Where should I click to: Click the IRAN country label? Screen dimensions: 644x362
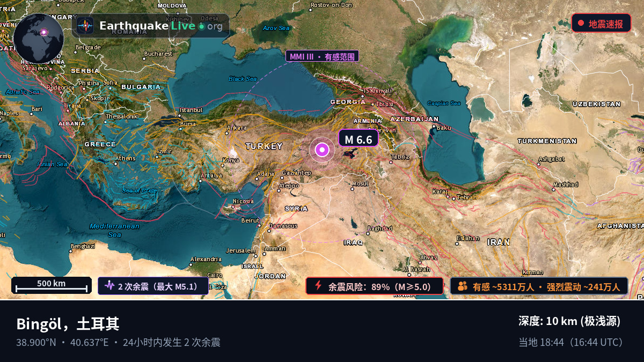pos(499,242)
